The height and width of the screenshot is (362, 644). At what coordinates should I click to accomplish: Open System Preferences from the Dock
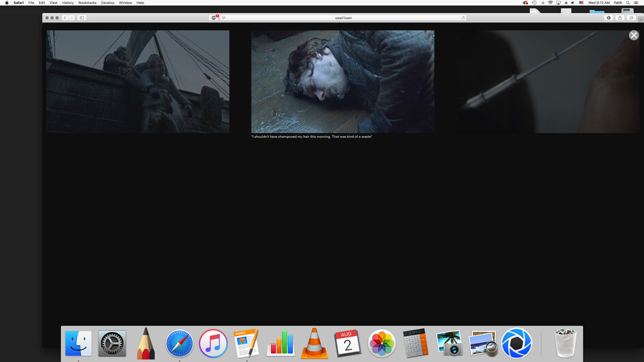[x=112, y=343]
